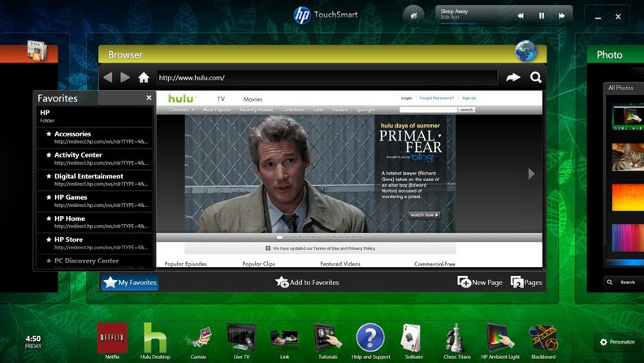This screenshot has height=363, width=644.
Task: Click the browser address bar
Action: click(x=327, y=77)
